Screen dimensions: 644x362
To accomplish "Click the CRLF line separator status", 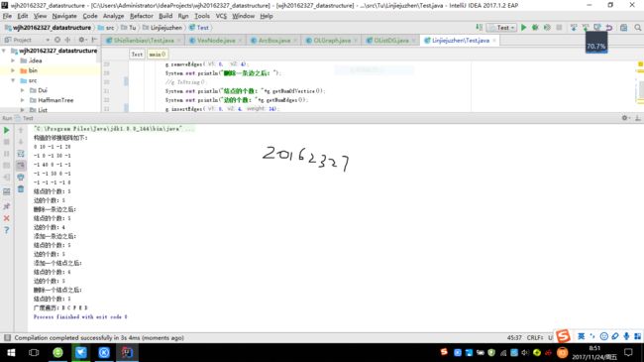I will (535, 338).
